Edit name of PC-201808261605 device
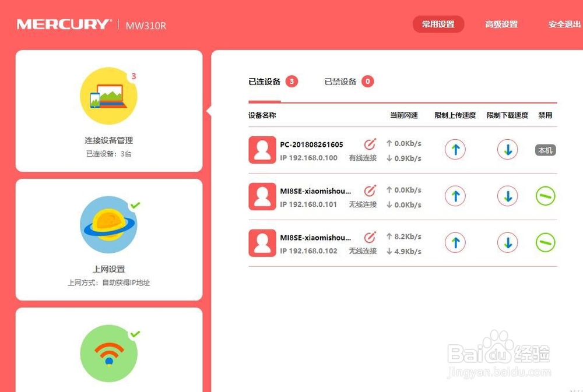Viewport: 583px width, 392px height. tap(370, 144)
